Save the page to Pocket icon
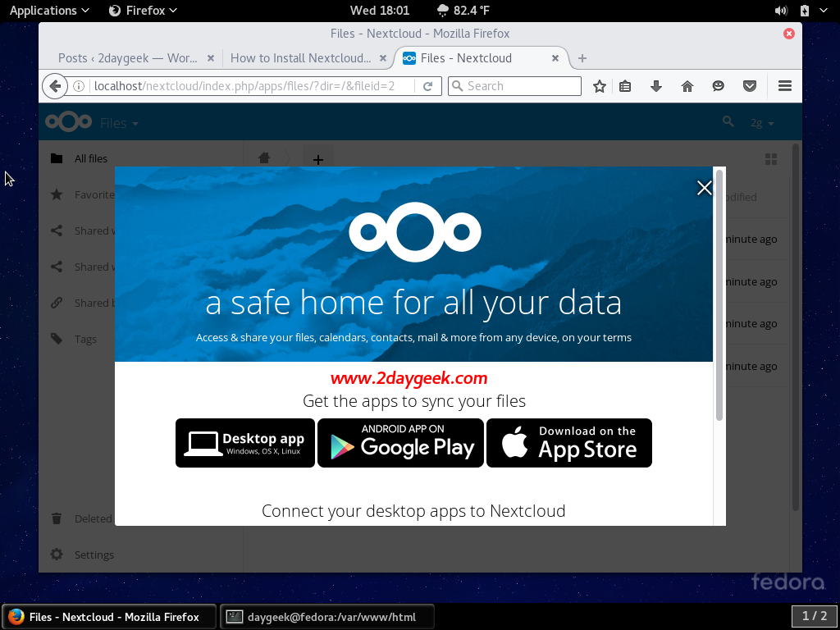Screen dimensions: 840x630 tap(750, 86)
